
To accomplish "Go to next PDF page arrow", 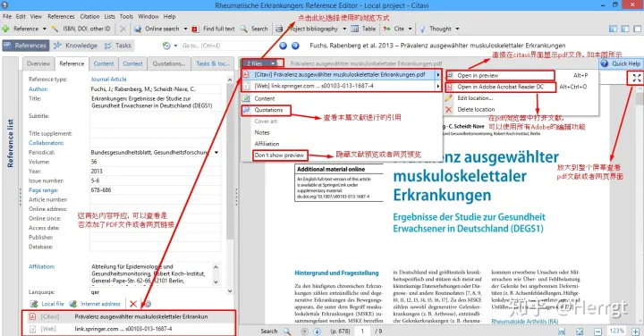I will point(317,331).
